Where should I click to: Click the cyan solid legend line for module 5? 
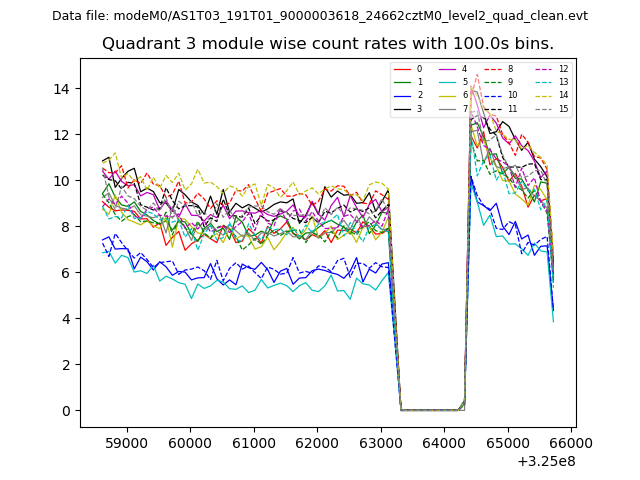point(448,82)
